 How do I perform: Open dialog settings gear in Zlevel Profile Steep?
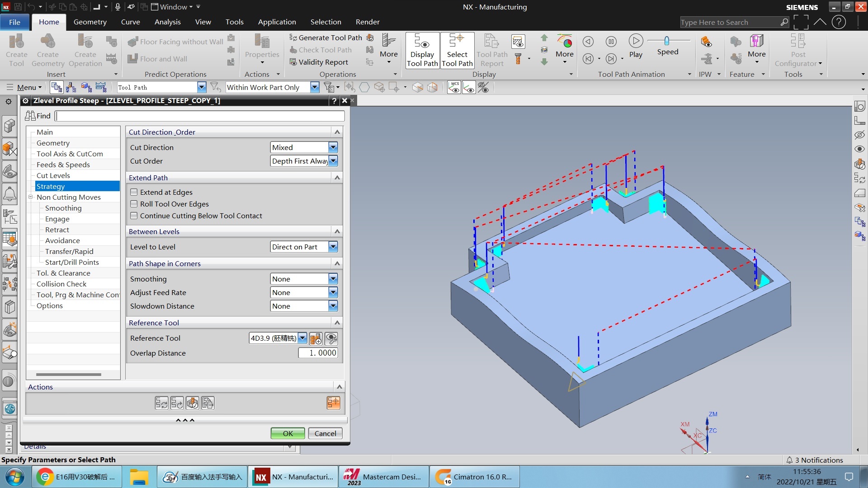(x=26, y=101)
